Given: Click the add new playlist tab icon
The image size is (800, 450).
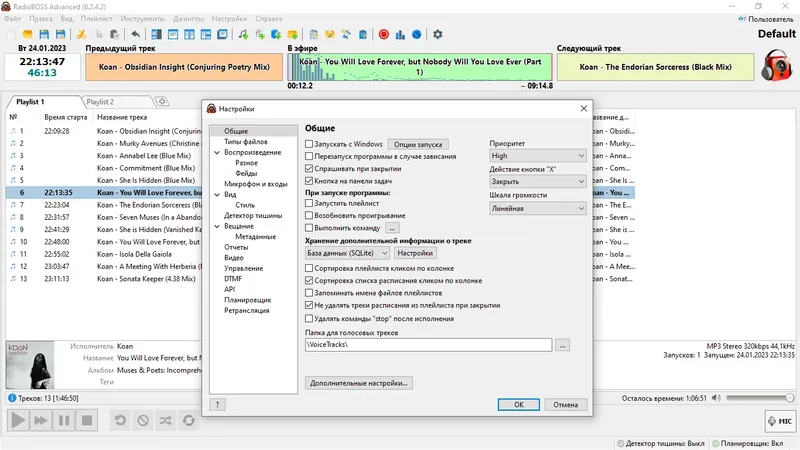Looking at the screenshot, I should tap(162, 102).
